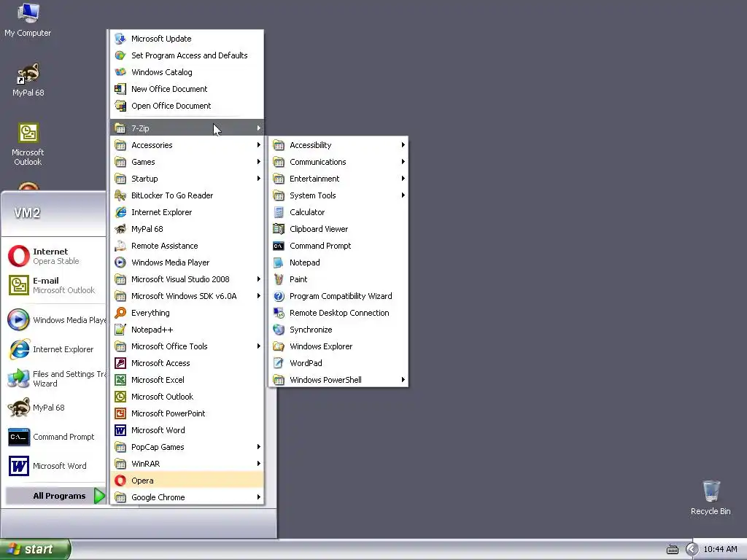Open Microsoft Outlook in All Programs list
The image size is (747, 560).
pyautogui.click(x=187, y=397)
